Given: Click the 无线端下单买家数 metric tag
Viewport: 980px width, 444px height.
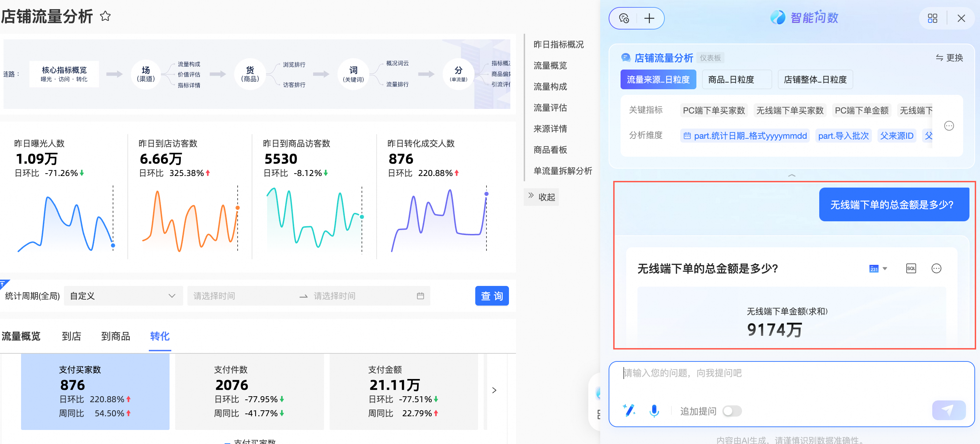Looking at the screenshot, I should tap(790, 110).
